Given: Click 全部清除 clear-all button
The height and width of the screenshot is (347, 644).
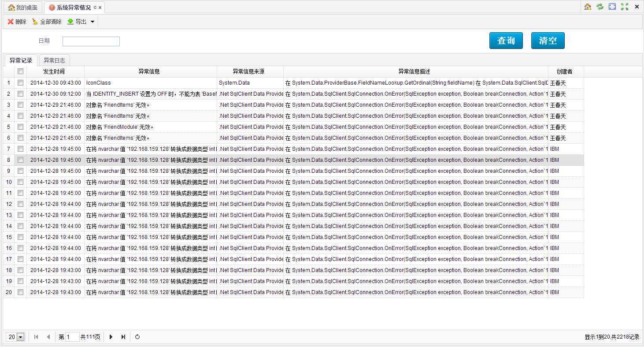Looking at the screenshot, I should (x=47, y=22).
